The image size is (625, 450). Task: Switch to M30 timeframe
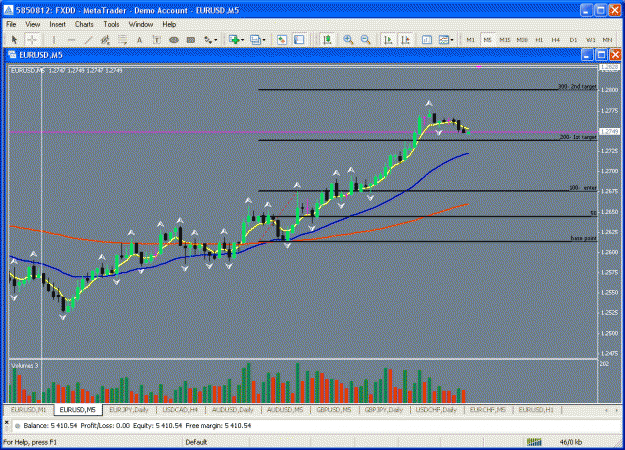tap(522, 40)
